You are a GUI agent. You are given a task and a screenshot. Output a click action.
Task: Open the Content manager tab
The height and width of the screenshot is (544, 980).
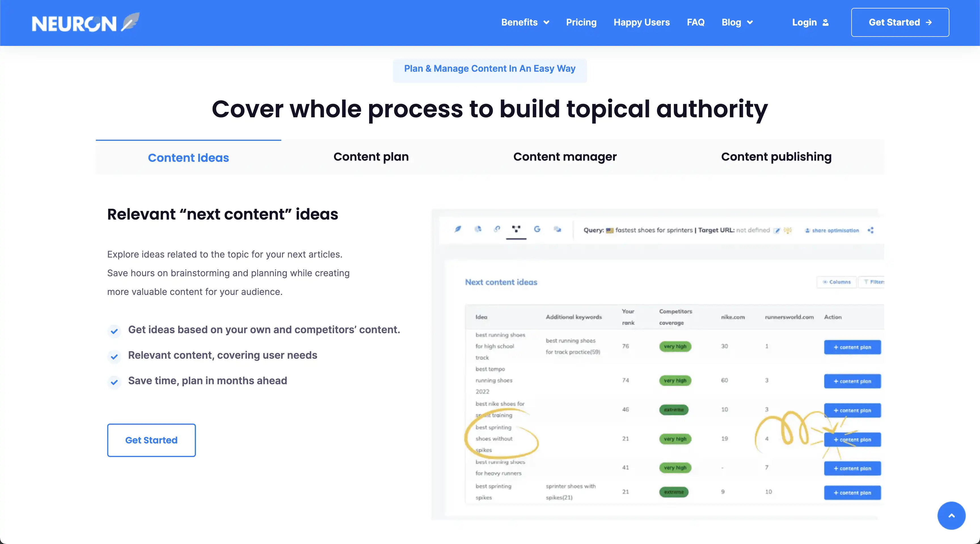coord(565,157)
